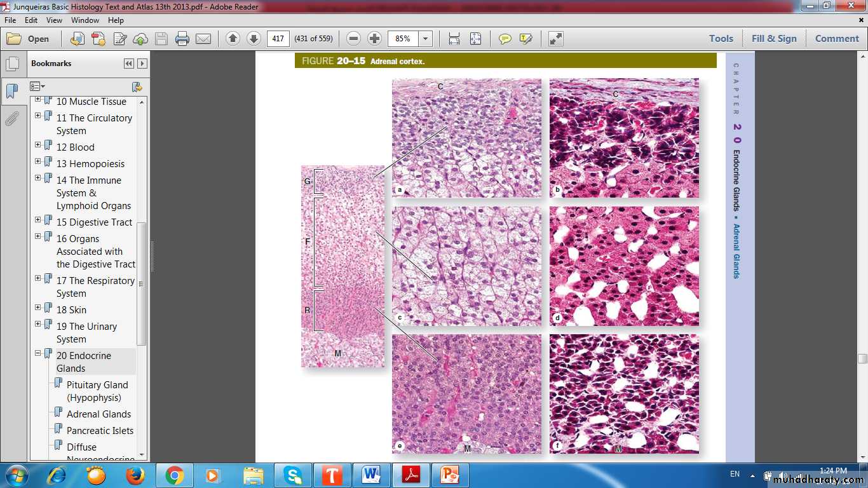The height and width of the screenshot is (488, 868).
Task: Collapse the 20 Endocrine Glands bookmark
Action: pos(38,353)
